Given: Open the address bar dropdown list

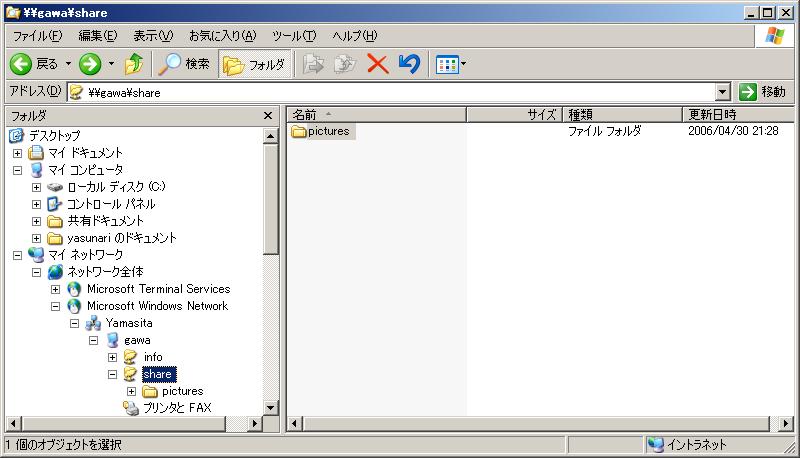Looking at the screenshot, I should (722, 92).
